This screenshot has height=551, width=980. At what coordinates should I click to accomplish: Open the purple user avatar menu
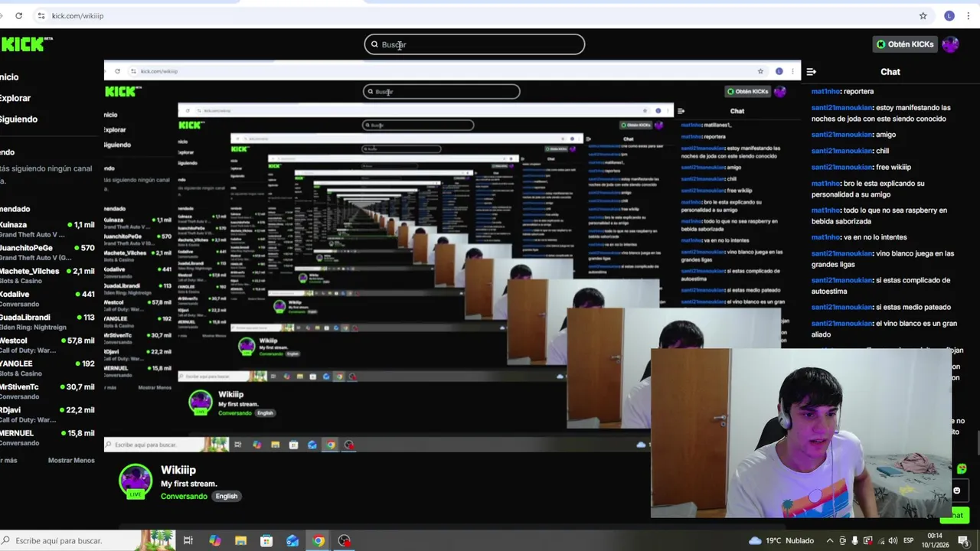point(950,44)
